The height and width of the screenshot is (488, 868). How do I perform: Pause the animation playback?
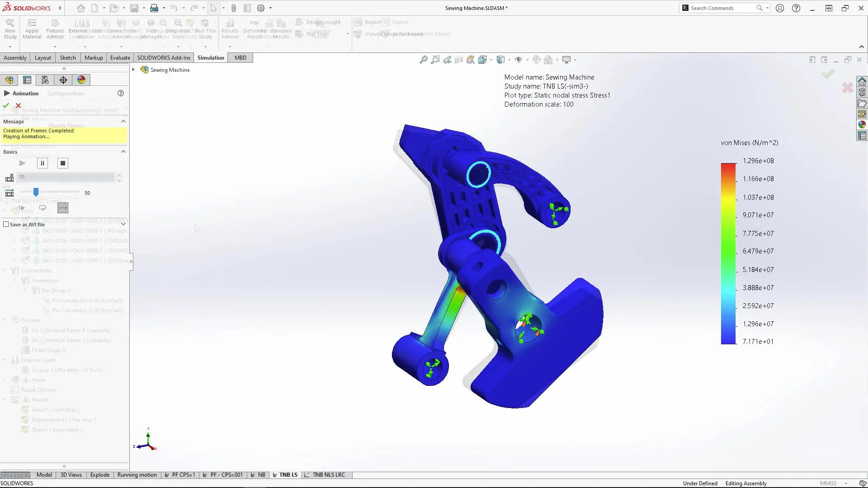click(x=42, y=163)
